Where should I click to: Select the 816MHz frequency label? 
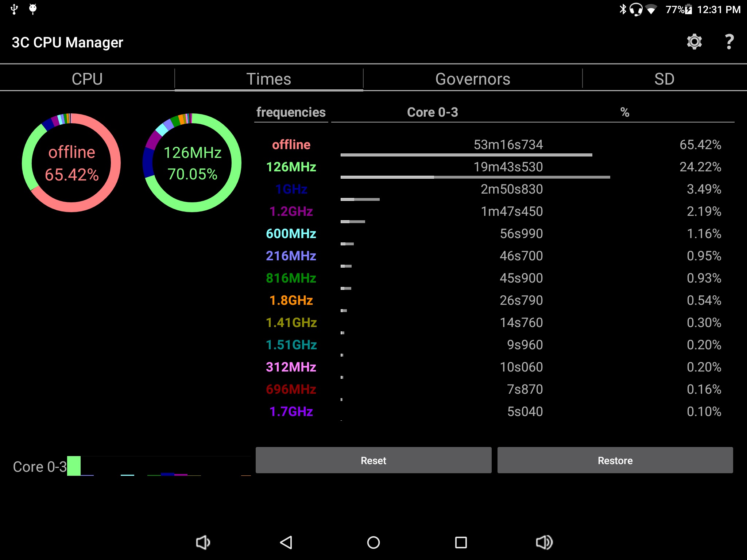[291, 278]
